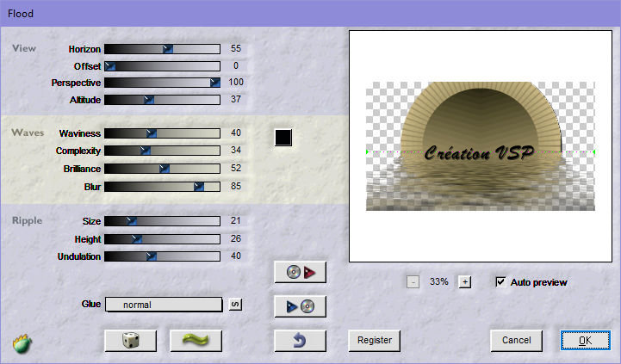621x364 pixels.
Task: Click the disc-to-arrow load preset button
Action: [301, 272]
